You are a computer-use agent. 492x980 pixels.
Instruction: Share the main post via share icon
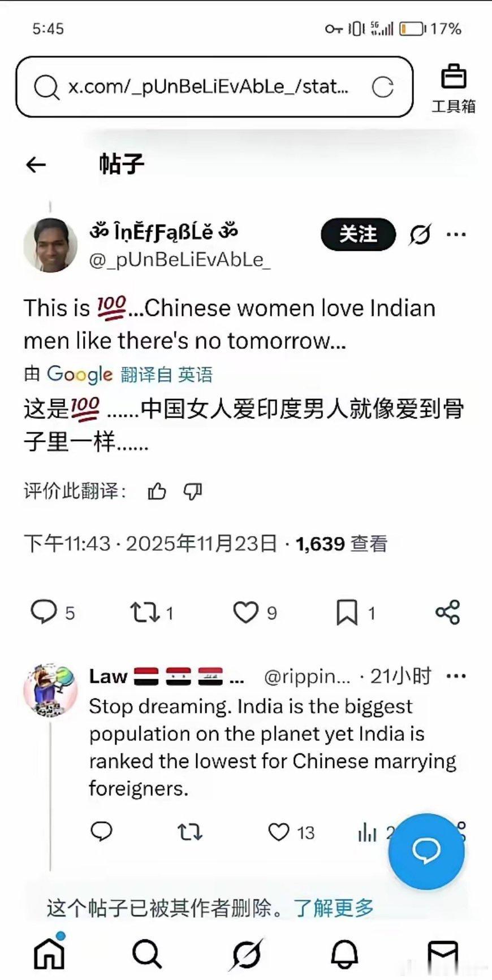pyautogui.click(x=448, y=613)
